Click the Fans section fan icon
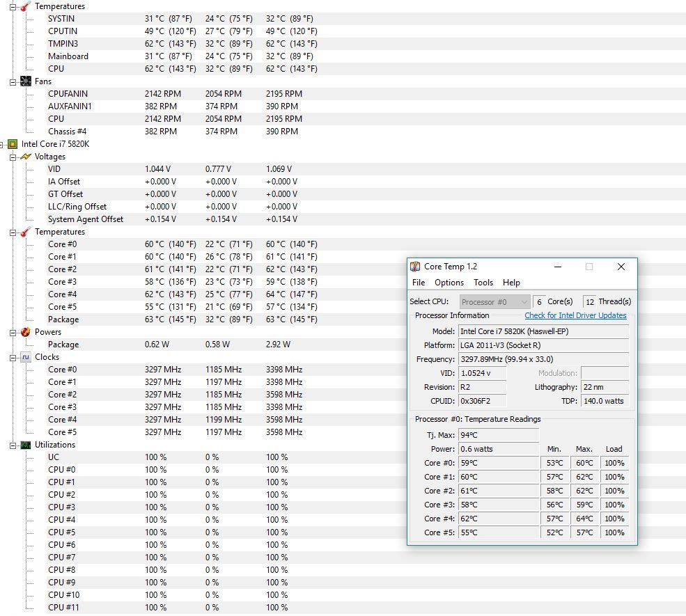 pos(26,81)
